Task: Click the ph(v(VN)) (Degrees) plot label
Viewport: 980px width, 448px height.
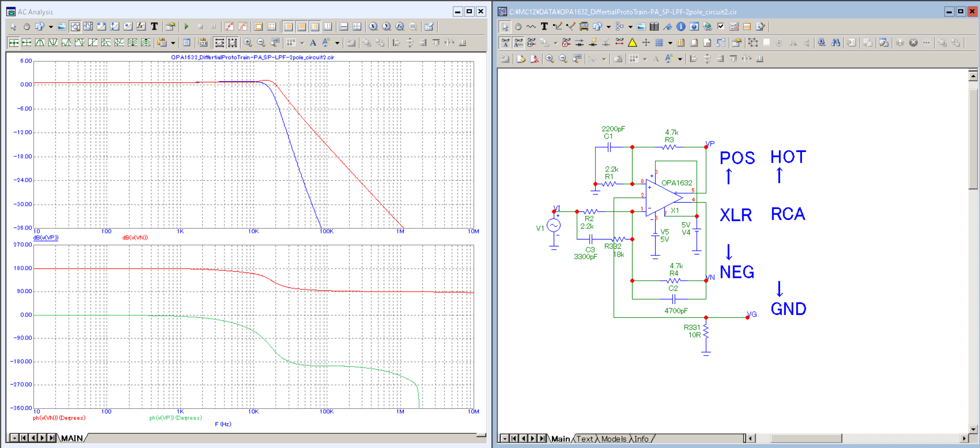Action: tap(59, 418)
